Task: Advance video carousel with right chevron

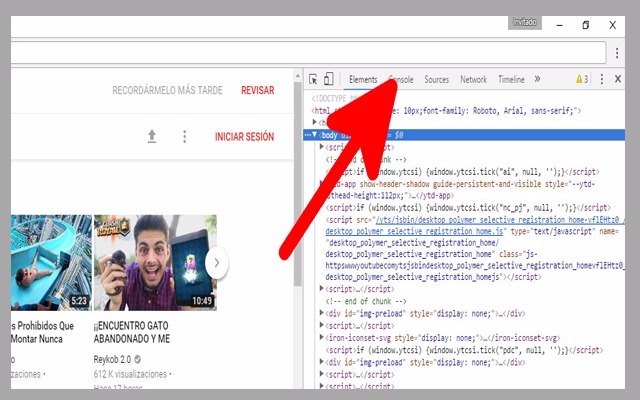Action: (216, 263)
